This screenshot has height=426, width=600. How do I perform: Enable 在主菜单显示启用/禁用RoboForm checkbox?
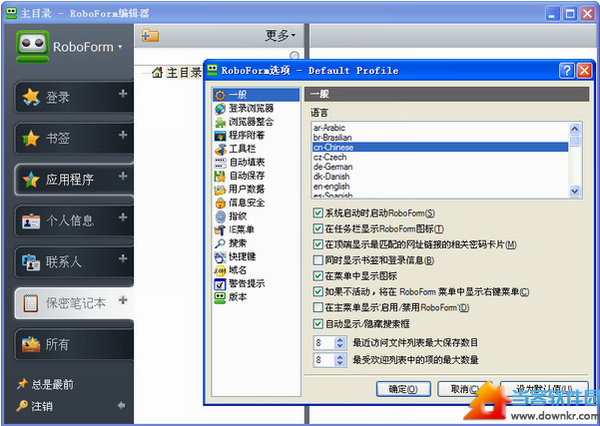pyautogui.click(x=318, y=307)
